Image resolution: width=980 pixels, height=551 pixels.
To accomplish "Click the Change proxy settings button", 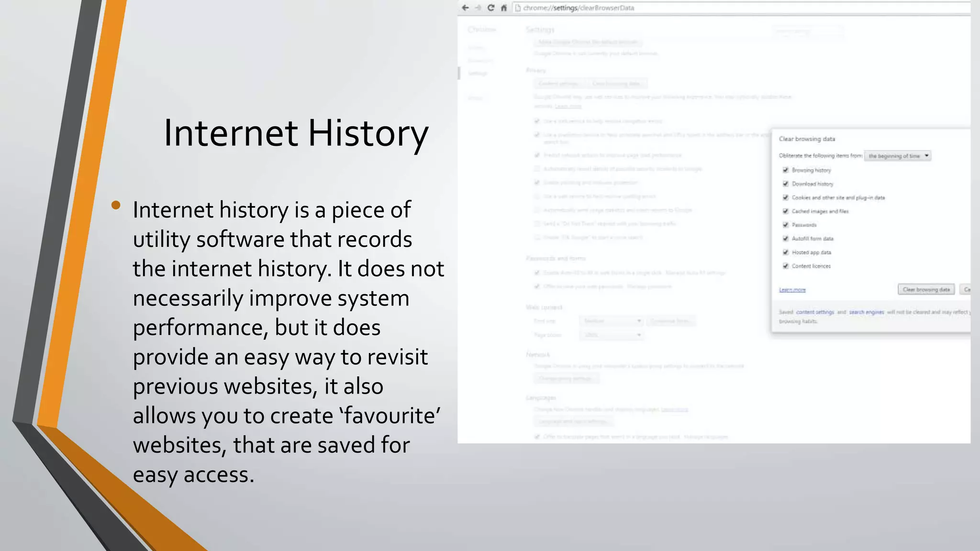I will pyautogui.click(x=566, y=379).
